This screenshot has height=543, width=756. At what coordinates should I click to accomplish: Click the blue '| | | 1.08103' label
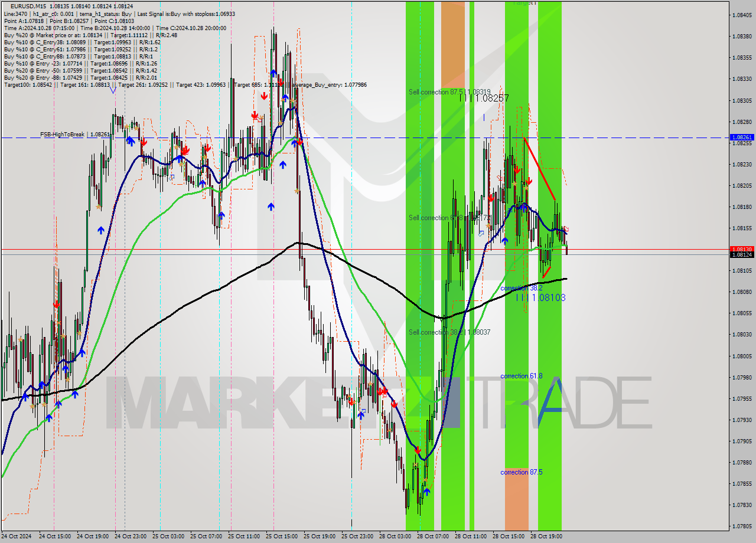[x=540, y=297]
